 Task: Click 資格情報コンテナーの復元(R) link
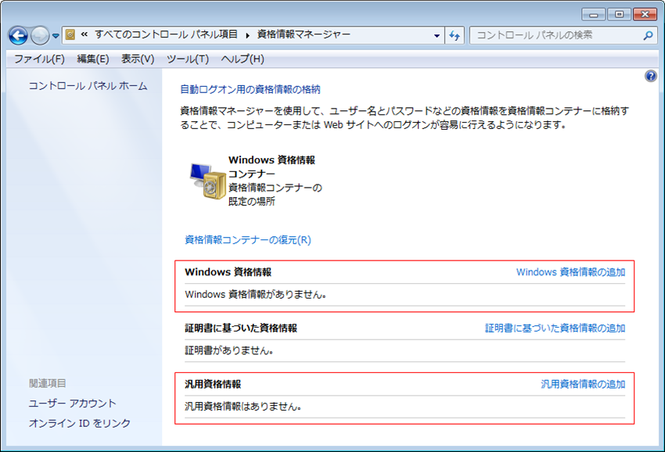tap(248, 240)
